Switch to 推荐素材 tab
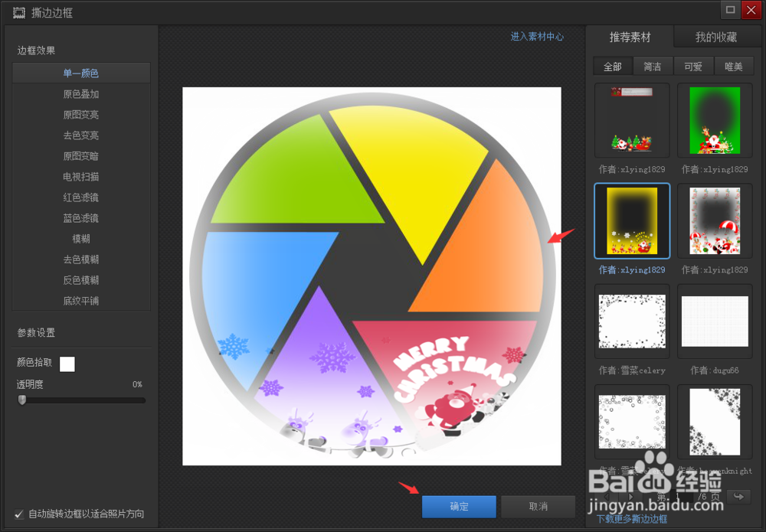Viewport: 766px width, 532px height. [630, 37]
